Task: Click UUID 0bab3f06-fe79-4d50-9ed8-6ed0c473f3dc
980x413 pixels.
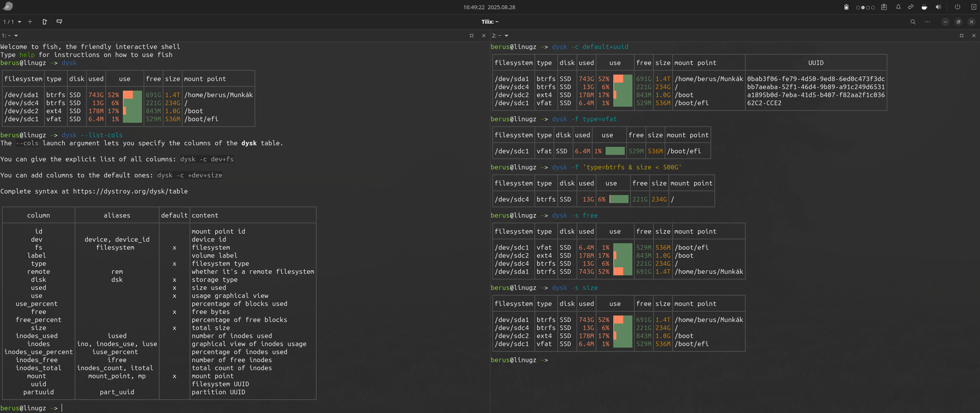Action: [x=816, y=79]
